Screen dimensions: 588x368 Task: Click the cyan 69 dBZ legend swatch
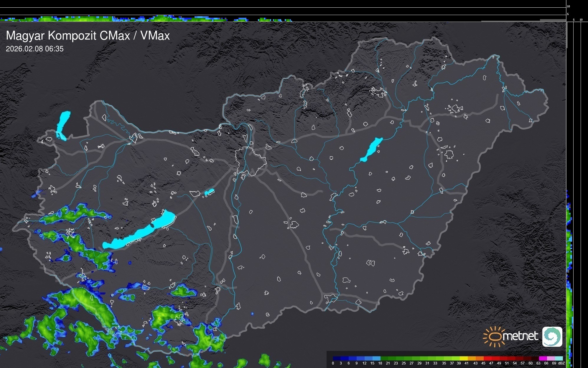559,359
